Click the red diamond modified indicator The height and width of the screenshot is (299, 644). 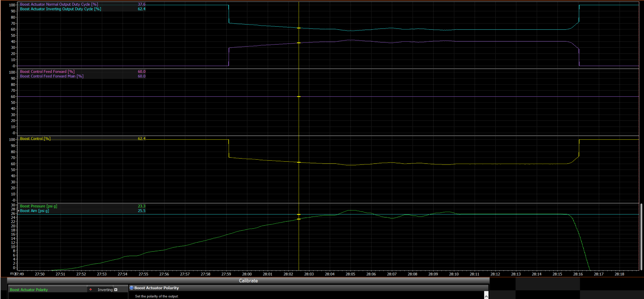[x=90, y=289]
